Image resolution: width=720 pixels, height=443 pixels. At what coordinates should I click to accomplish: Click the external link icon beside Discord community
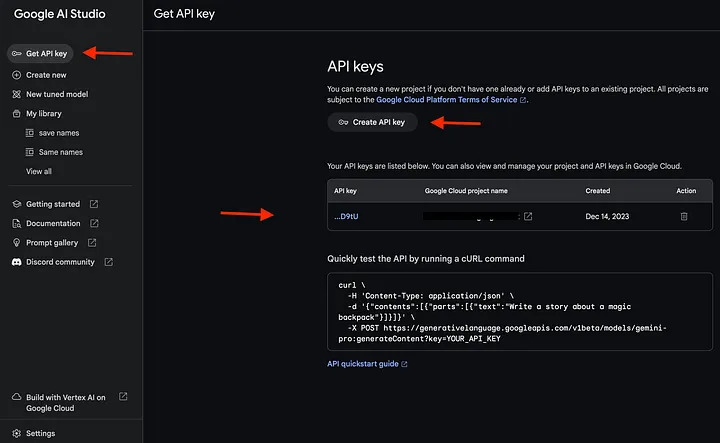(x=108, y=262)
